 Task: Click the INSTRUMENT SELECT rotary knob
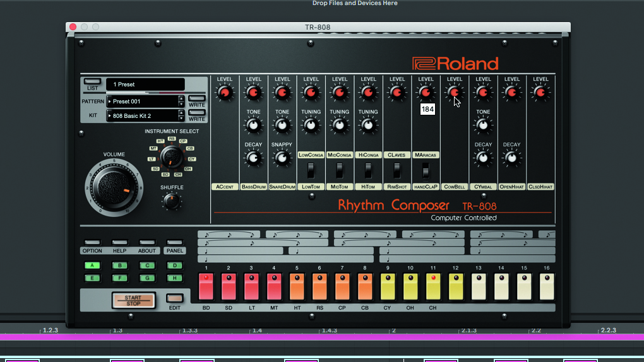pyautogui.click(x=172, y=157)
